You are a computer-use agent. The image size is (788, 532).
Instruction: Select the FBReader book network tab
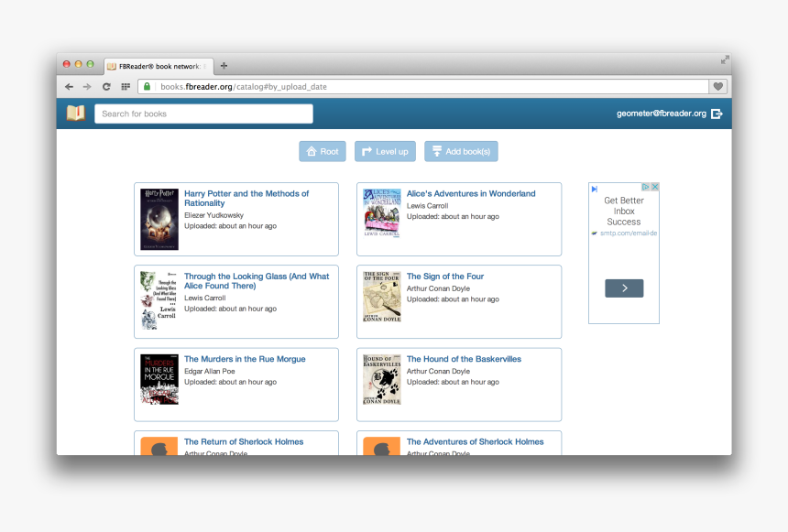(x=159, y=66)
